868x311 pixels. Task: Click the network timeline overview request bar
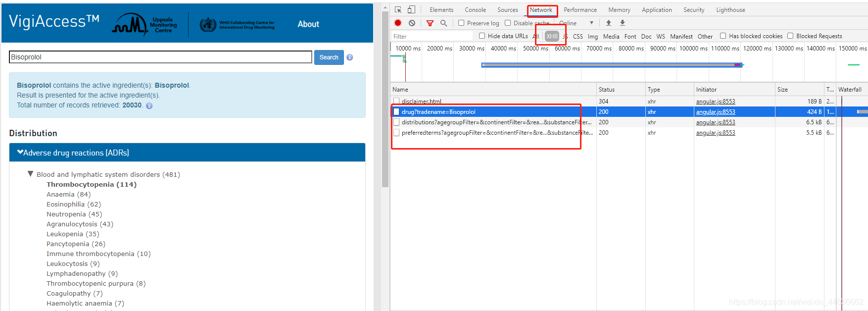[612, 65]
